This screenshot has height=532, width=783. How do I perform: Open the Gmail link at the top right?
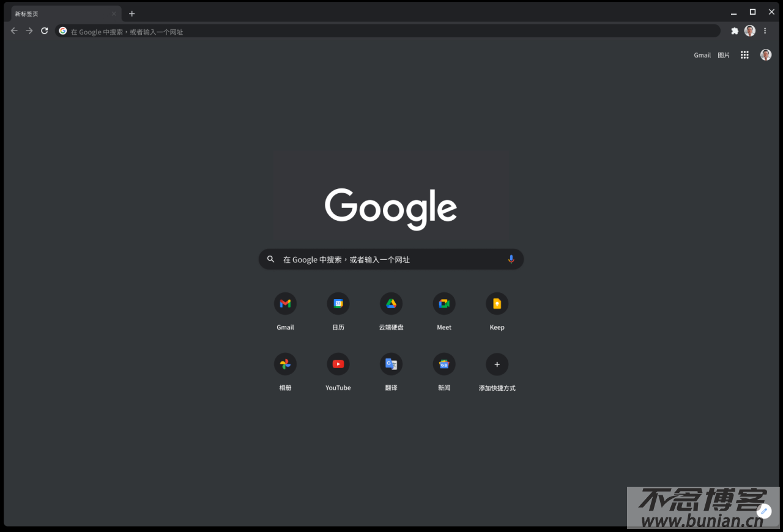702,55
